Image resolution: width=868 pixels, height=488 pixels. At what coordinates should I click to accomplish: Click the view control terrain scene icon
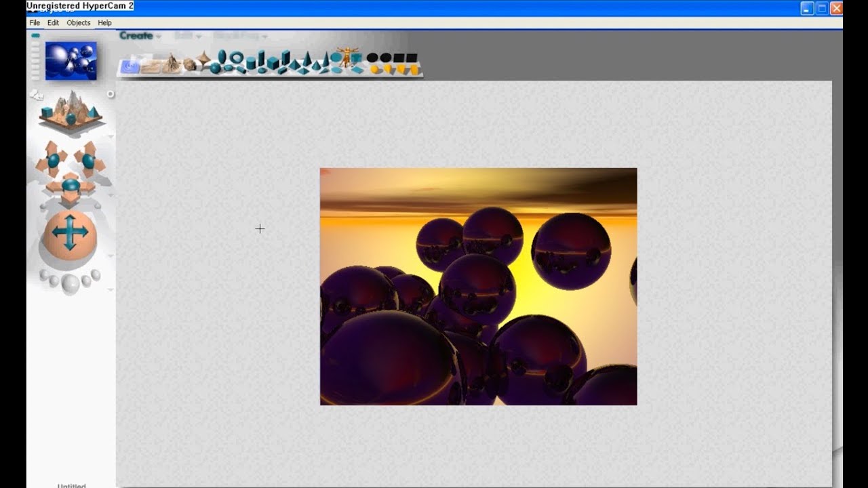point(71,110)
